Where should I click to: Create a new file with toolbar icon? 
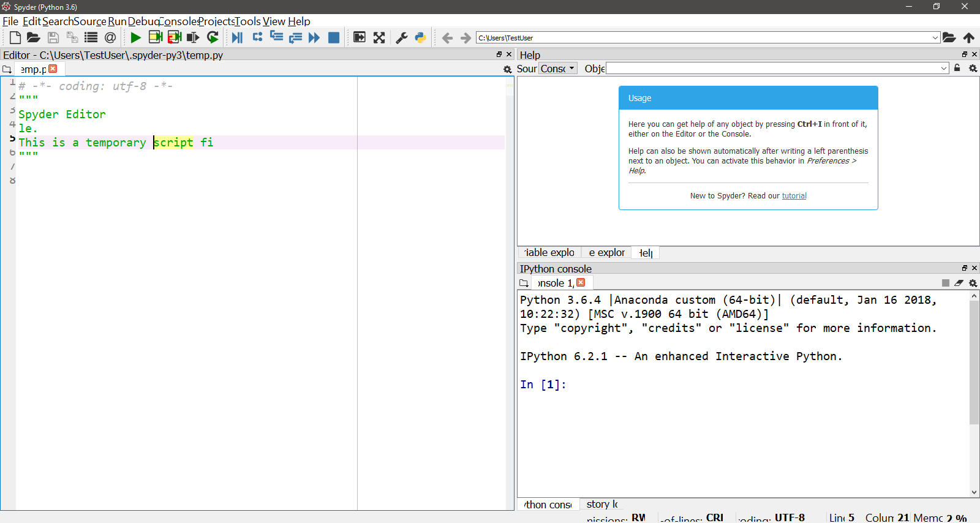pos(15,37)
